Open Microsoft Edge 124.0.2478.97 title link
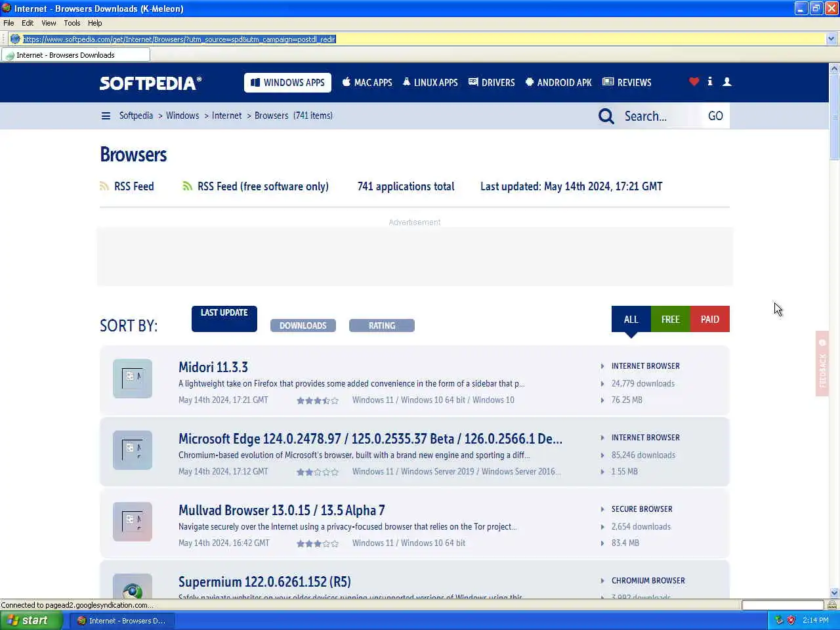This screenshot has height=630, width=840. pos(370,438)
